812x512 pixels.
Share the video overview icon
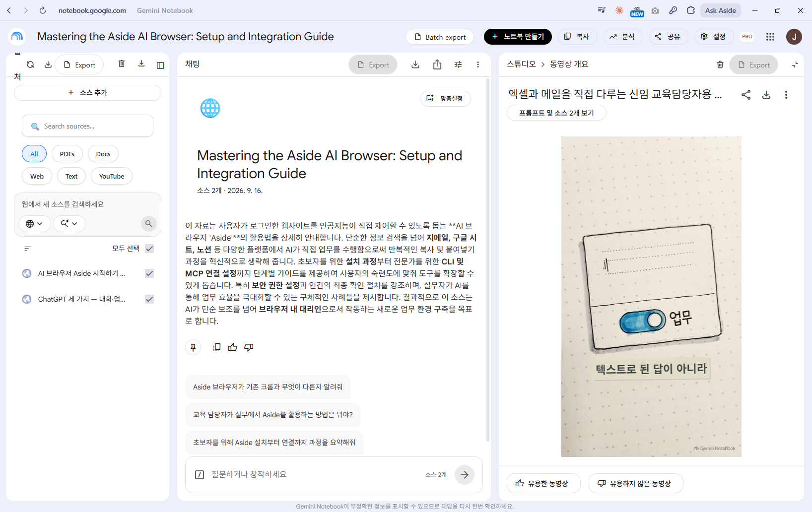point(746,95)
